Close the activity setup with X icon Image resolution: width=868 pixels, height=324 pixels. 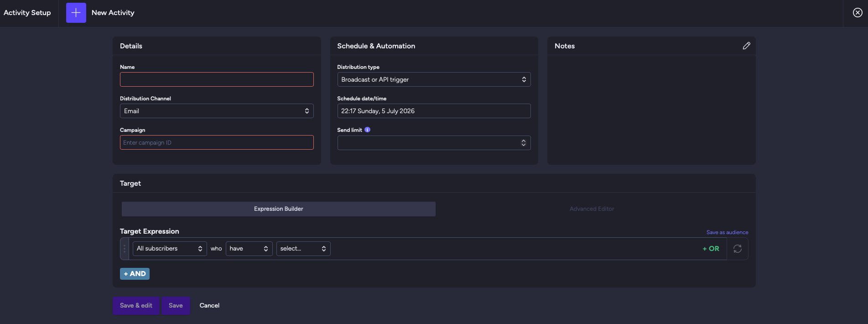point(858,13)
